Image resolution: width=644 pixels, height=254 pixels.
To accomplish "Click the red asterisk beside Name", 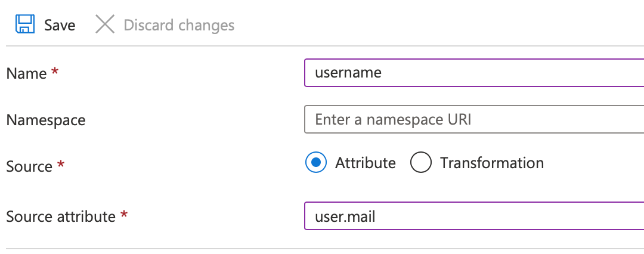I will point(55,72).
